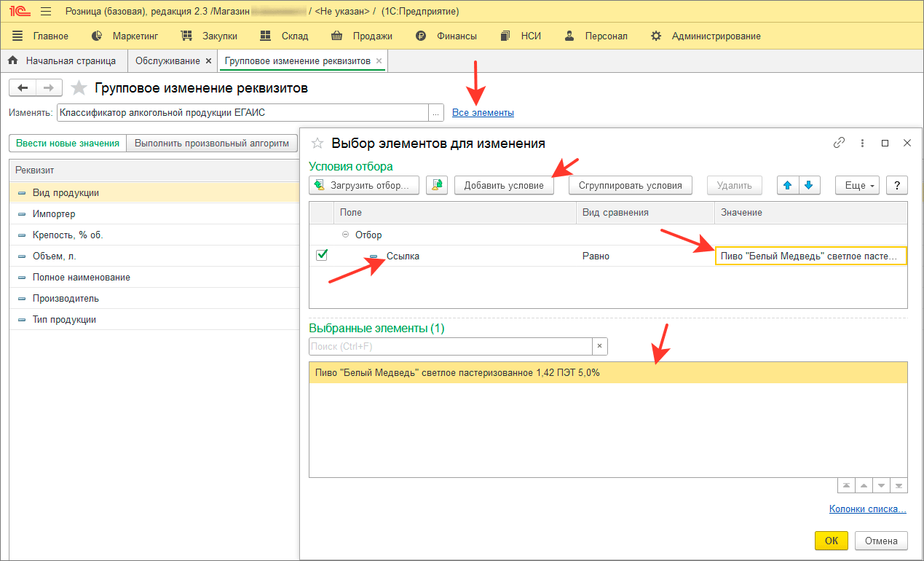The width and height of the screenshot is (924, 561).
Task: Click the Вид сравнения column header
Action: pyautogui.click(x=645, y=212)
